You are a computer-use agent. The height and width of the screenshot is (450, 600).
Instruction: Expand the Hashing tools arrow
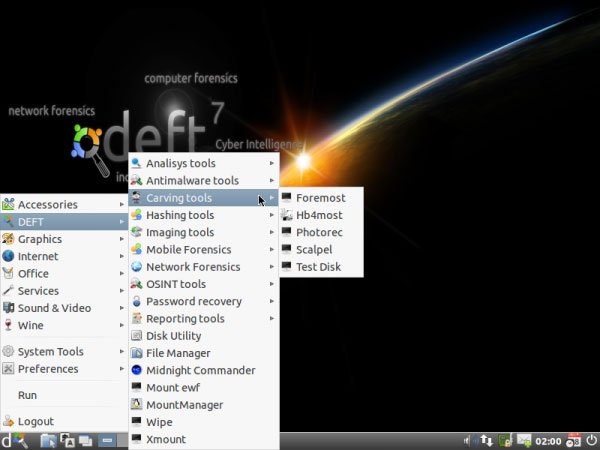click(x=272, y=215)
